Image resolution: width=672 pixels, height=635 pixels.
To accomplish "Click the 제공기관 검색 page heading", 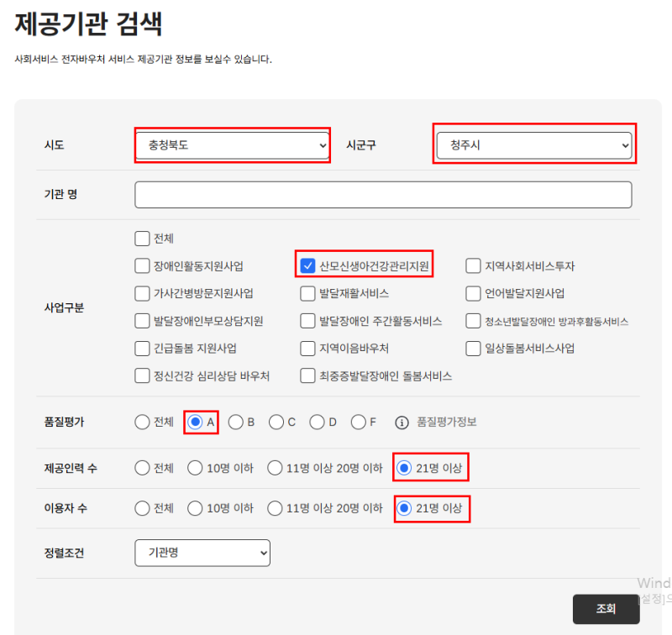I will 88,24.
